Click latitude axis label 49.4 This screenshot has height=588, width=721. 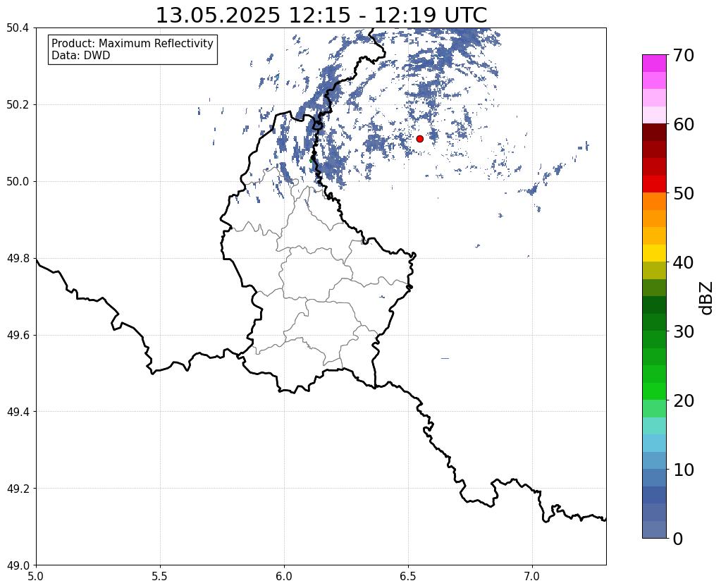point(18,412)
